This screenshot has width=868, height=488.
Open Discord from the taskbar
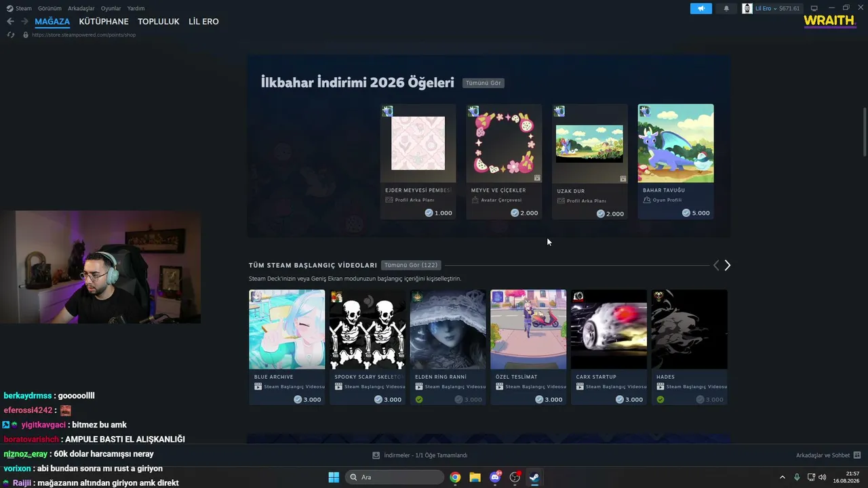[495, 477]
